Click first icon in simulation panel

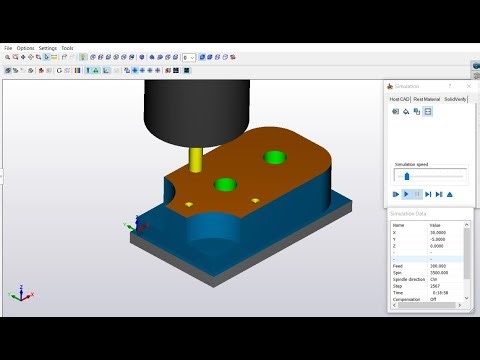(x=395, y=111)
